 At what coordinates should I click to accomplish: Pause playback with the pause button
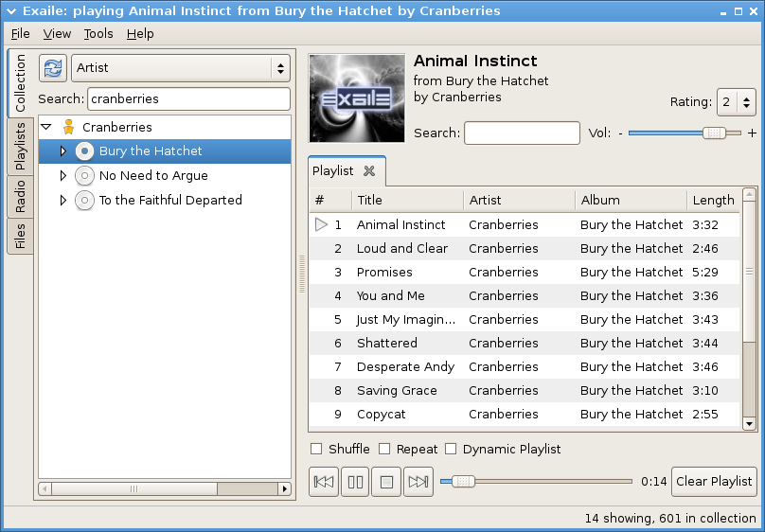click(355, 482)
